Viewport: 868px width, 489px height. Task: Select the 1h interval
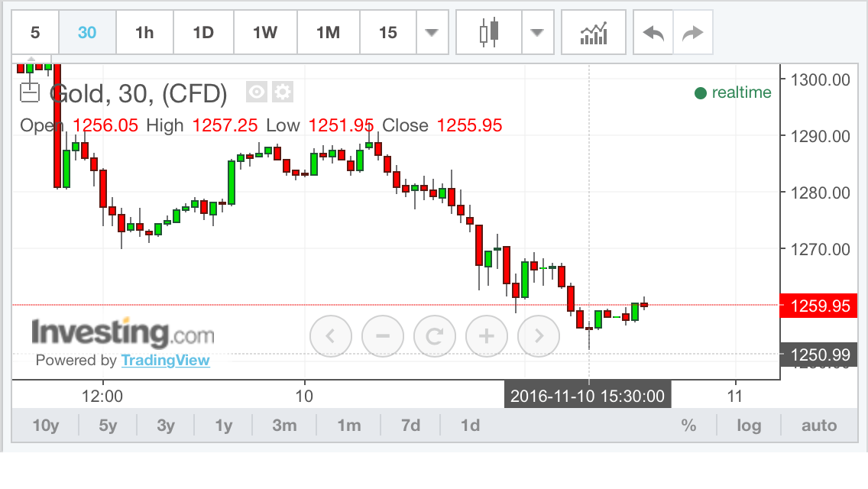[144, 33]
